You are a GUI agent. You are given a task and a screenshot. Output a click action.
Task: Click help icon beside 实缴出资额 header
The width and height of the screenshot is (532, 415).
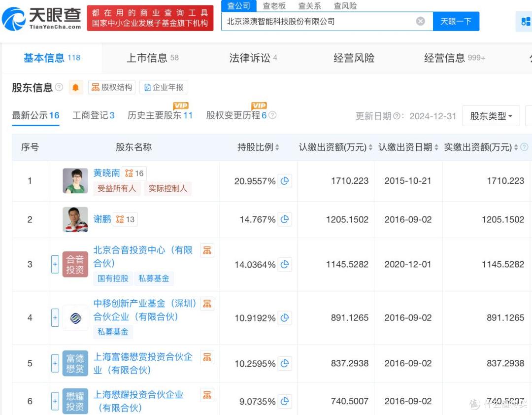(x=524, y=147)
